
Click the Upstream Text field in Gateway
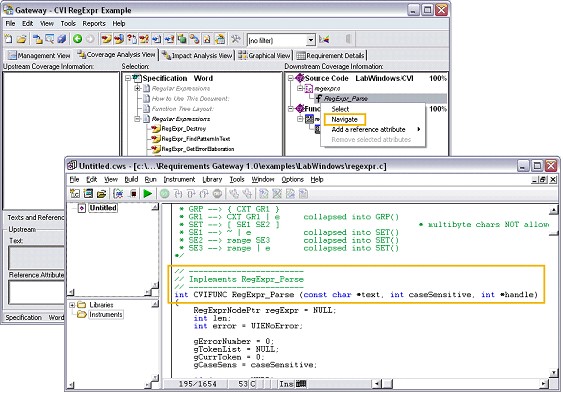36,258
